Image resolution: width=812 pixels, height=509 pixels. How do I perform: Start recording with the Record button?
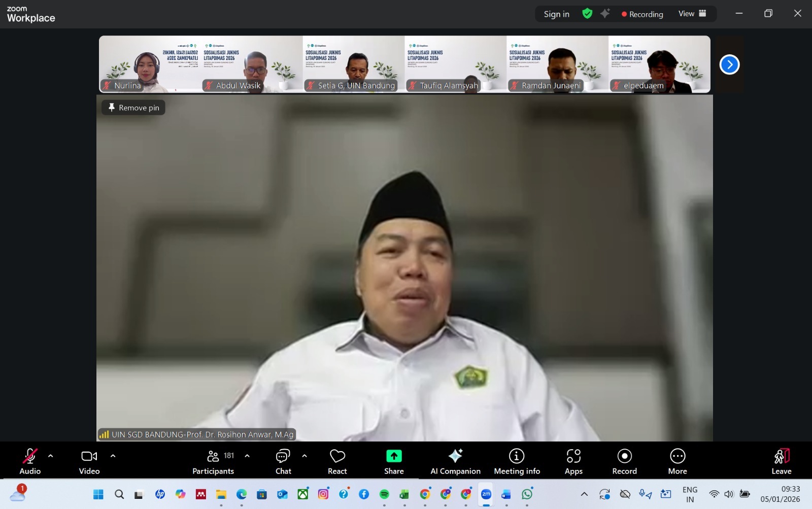(624, 461)
